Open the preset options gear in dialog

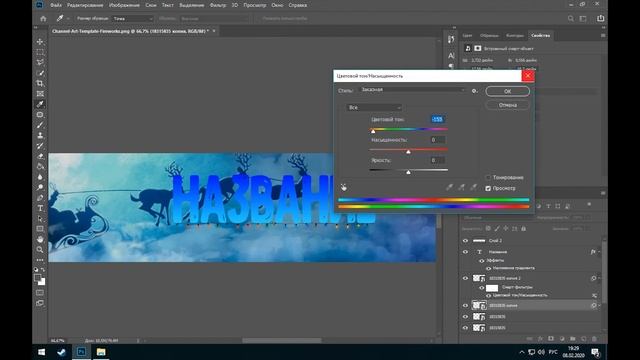click(x=474, y=91)
